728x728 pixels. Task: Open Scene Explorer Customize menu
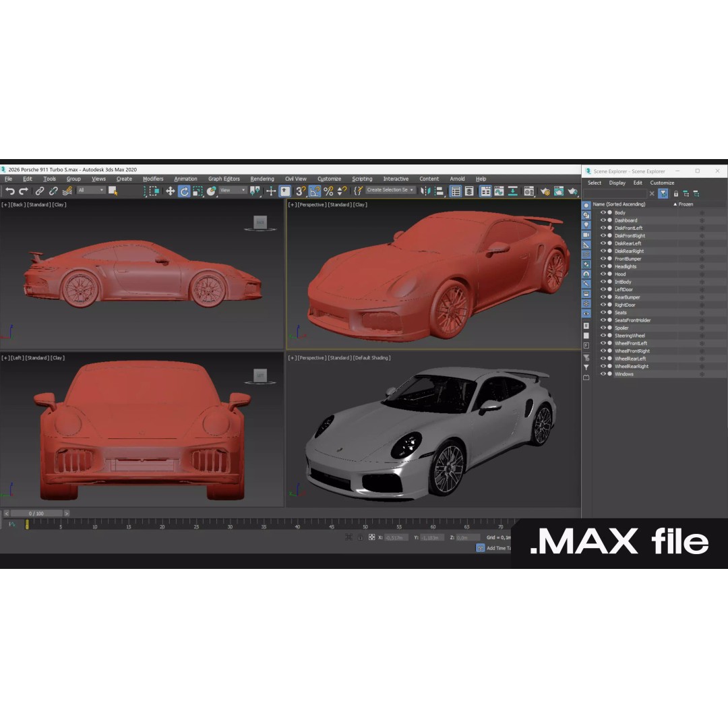click(662, 183)
